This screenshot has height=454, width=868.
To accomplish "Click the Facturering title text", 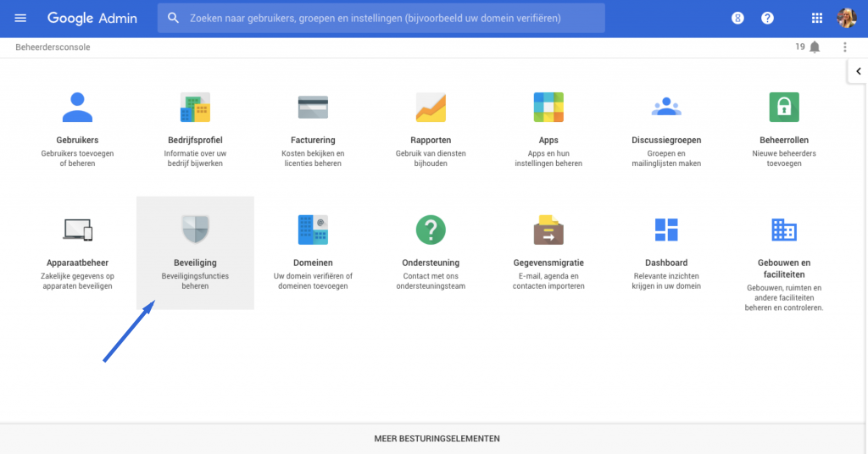I will [x=313, y=141].
